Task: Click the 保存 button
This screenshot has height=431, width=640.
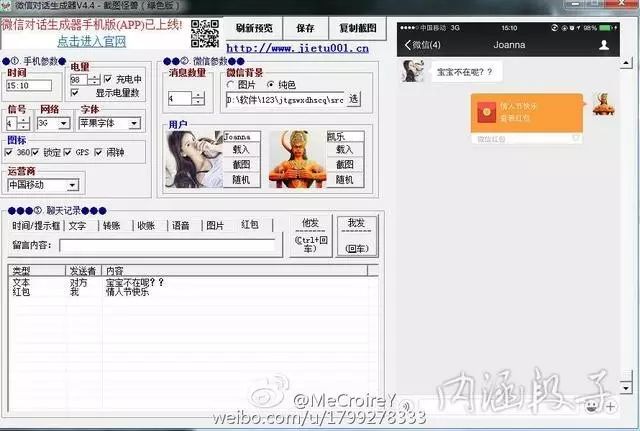Action: [305, 28]
